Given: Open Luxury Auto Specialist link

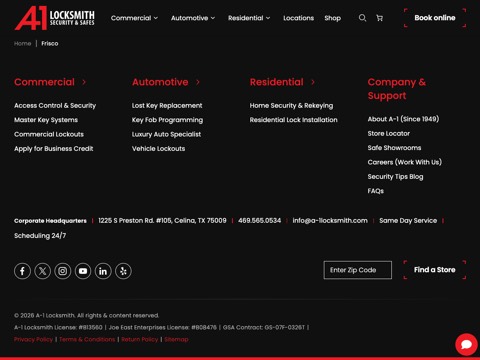Looking at the screenshot, I should (166, 134).
